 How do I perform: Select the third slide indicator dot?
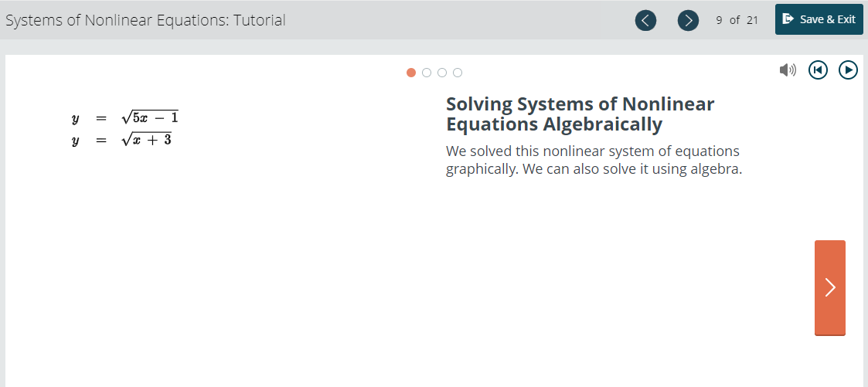coord(442,73)
